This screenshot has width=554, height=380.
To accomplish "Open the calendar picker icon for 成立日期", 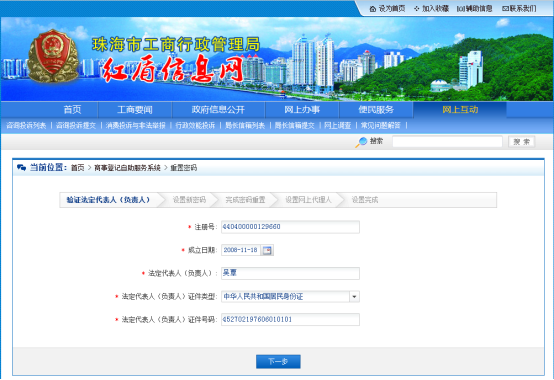I will tap(267, 250).
